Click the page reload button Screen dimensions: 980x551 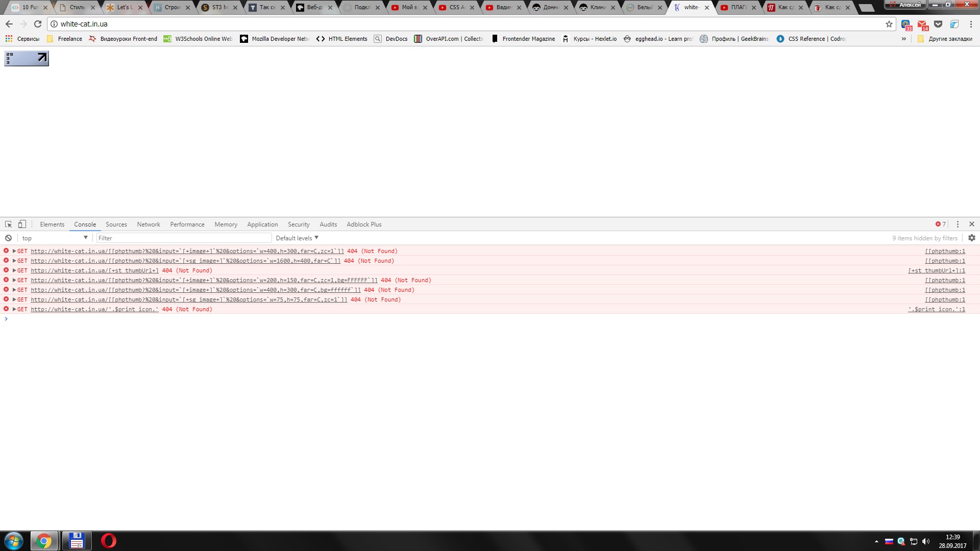tap(38, 24)
